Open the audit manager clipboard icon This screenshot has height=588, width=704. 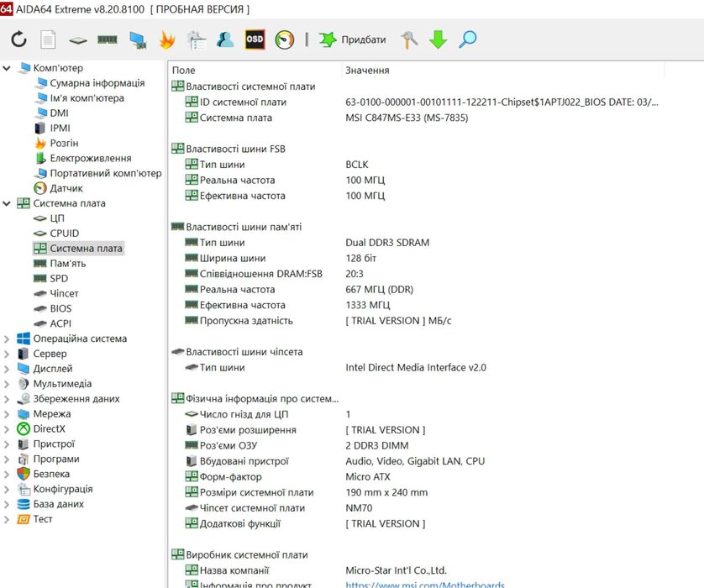coord(197,39)
